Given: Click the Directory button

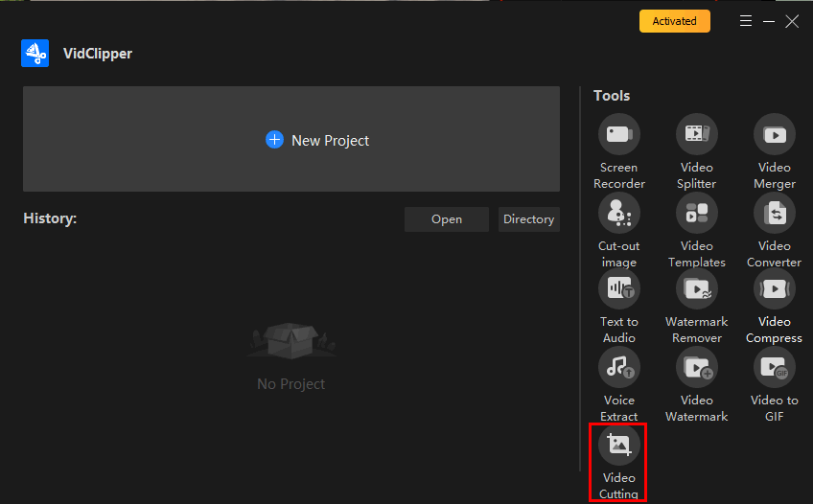Looking at the screenshot, I should tap(528, 219).
